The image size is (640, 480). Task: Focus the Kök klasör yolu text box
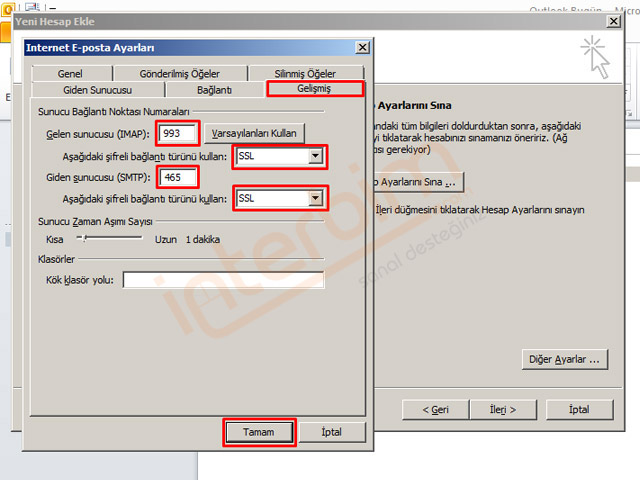click(223, 280)
